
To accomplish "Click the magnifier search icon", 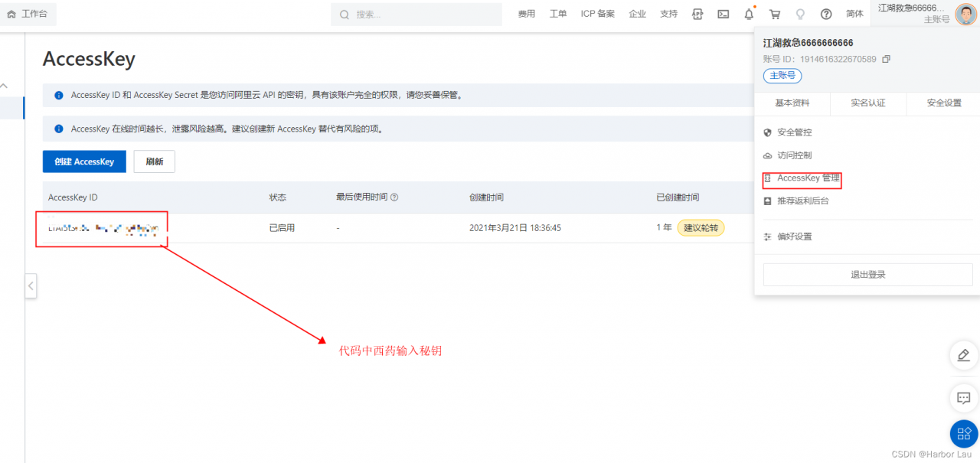I will 344,15.
